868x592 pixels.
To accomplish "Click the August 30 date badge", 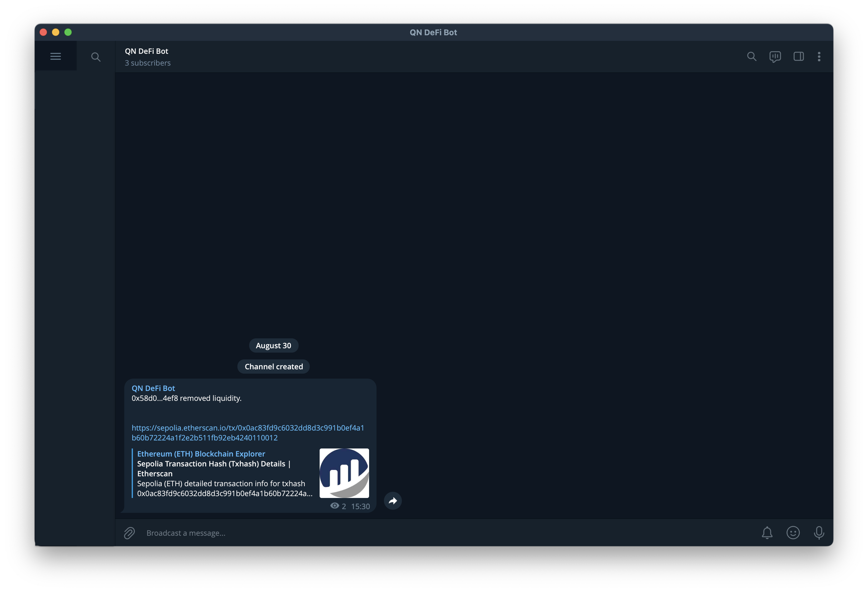I will (273, 345).
